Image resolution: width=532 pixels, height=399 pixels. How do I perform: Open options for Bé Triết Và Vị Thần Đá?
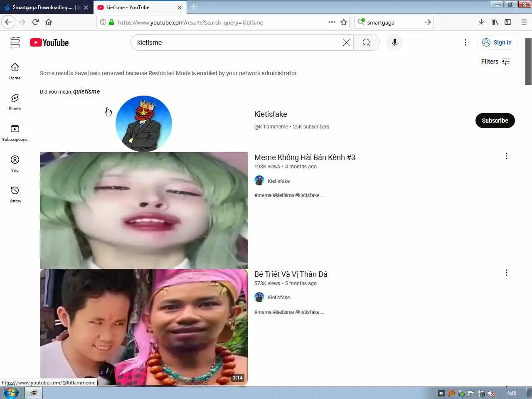point(506,273)
